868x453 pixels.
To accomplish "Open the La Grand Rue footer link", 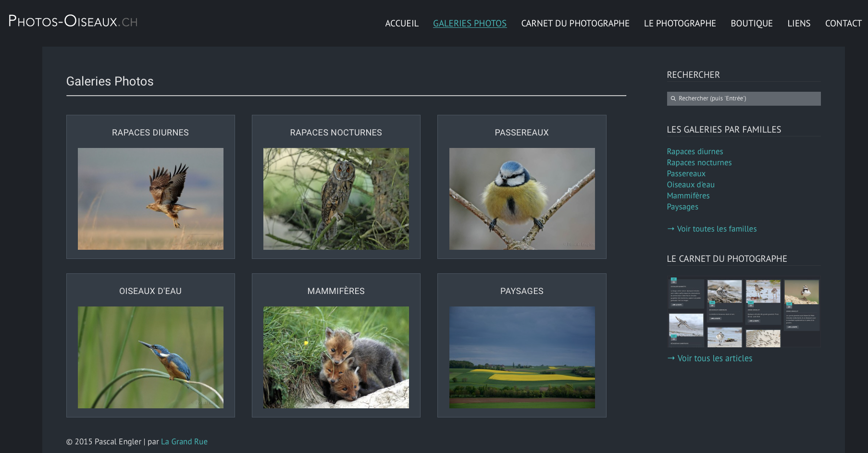I will pos(184,442).
